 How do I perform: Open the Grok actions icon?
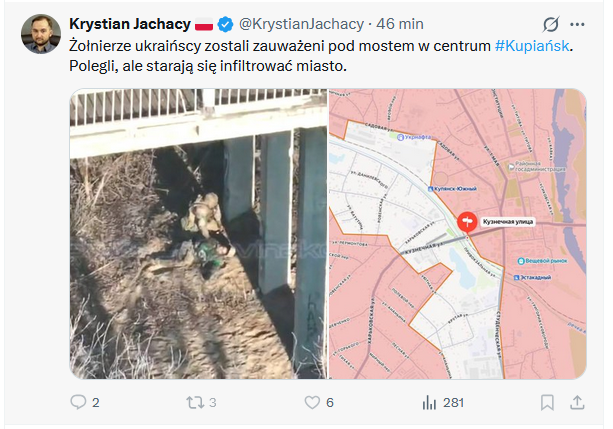click(549, 24)
